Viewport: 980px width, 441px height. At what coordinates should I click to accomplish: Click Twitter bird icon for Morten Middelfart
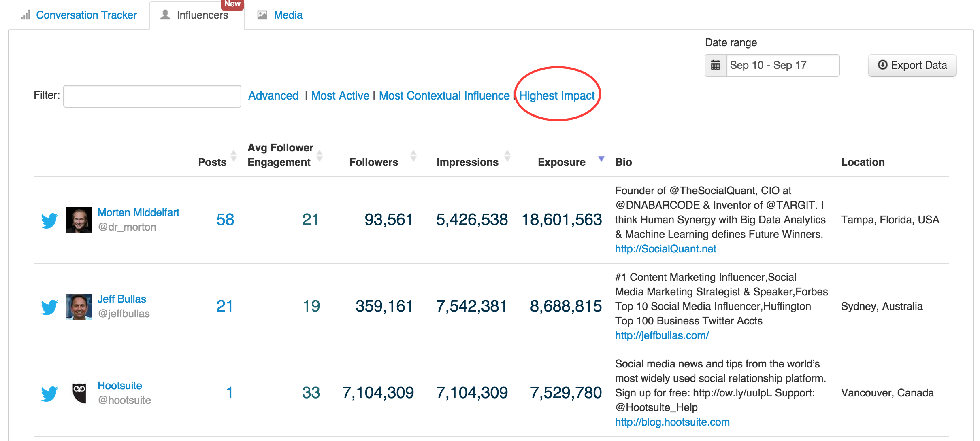point(49,220)
